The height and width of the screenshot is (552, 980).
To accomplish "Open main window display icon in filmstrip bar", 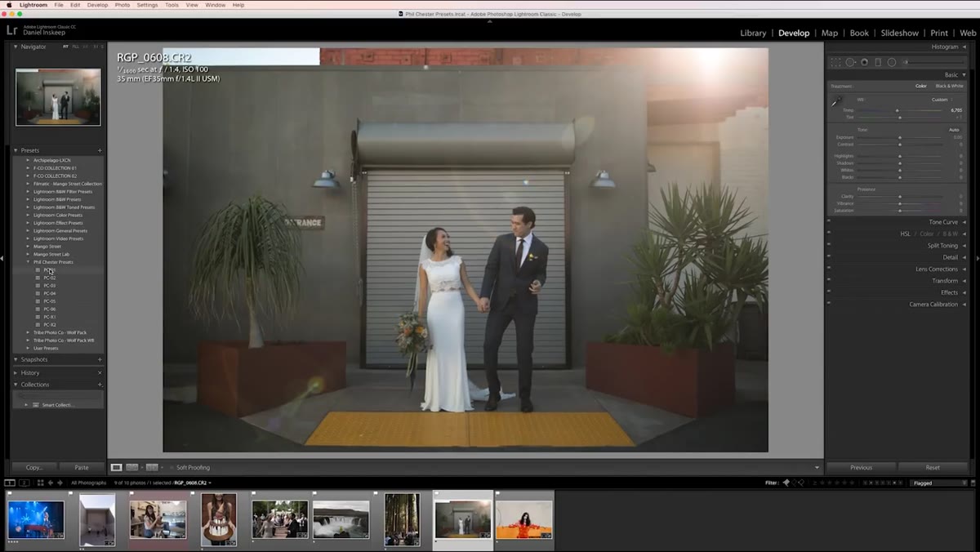I will coord(10,483).
